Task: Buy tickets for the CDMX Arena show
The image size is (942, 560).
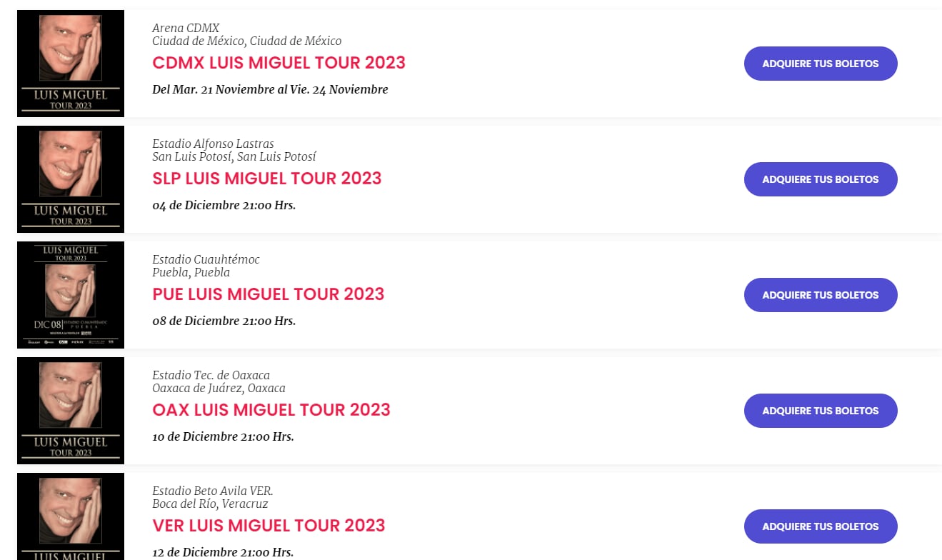Action: tap(820, 64)
